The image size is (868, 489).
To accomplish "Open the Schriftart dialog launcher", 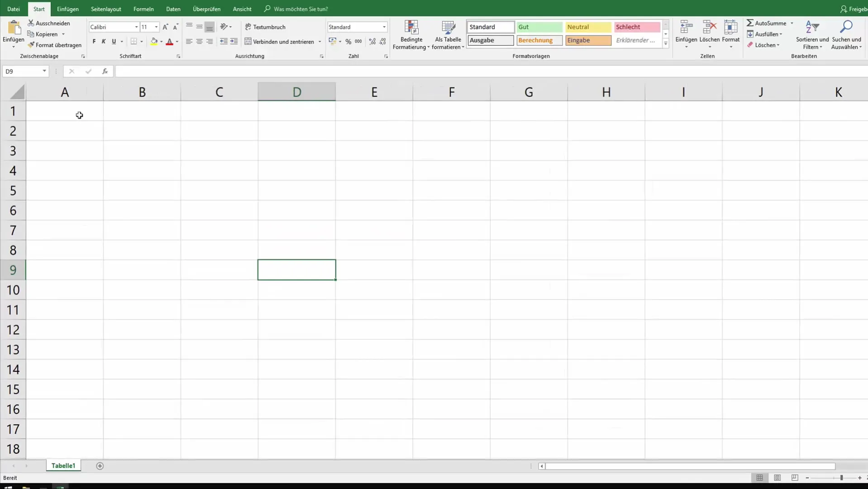I will (178, 57).
